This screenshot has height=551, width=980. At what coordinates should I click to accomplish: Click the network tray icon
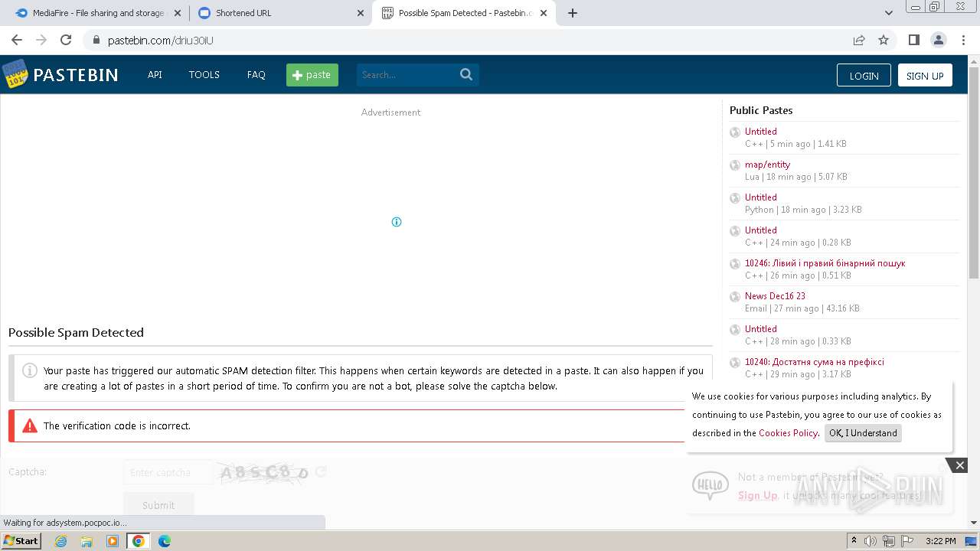click(888, 541)
